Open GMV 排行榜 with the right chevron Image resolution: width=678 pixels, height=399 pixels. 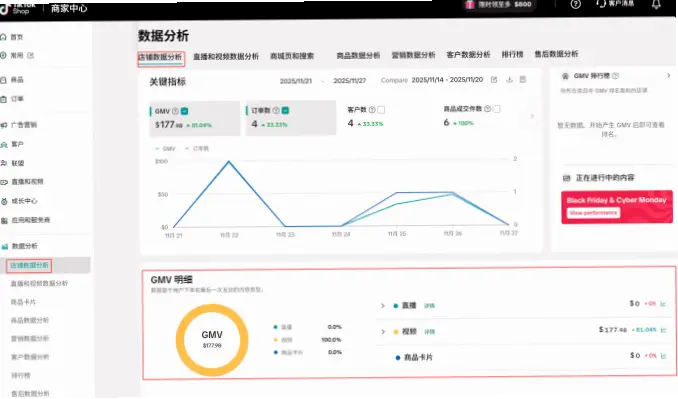[668, 76]
